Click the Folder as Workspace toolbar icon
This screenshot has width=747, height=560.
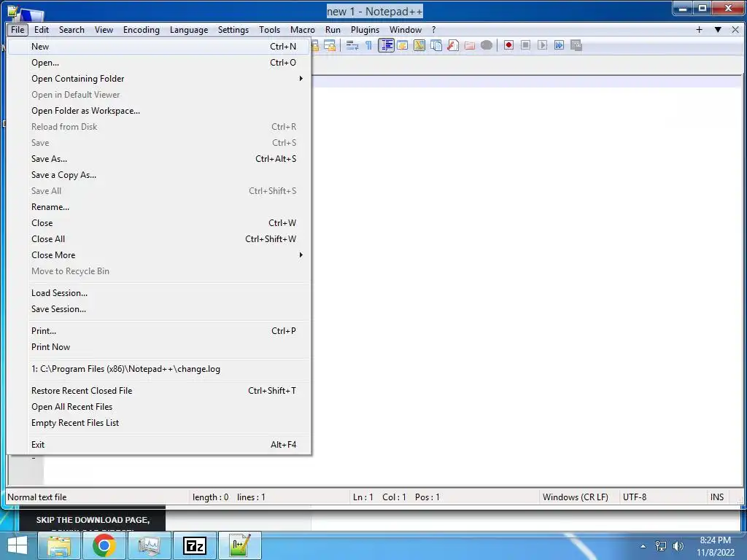point(470,45)
